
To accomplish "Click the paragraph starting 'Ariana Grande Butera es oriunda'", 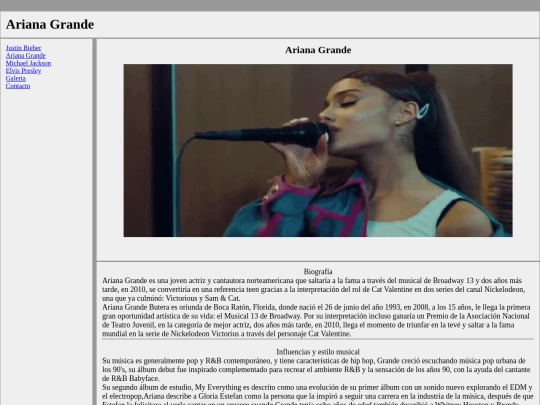I will pyautogui.click(x=316, y=320).
